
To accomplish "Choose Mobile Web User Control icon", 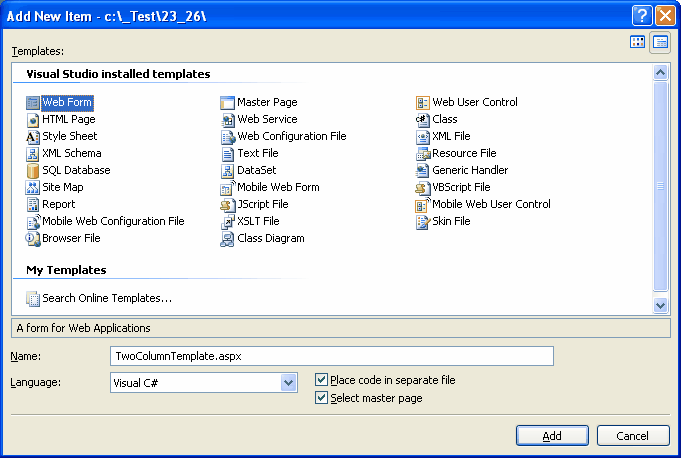I will [x=423, y=204].
